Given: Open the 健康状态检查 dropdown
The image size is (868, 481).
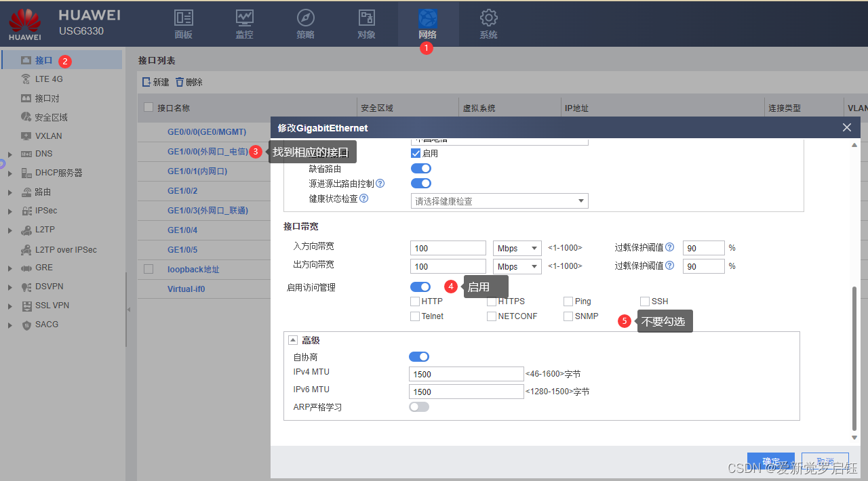Looking at the screenshot, I should 500,201.
